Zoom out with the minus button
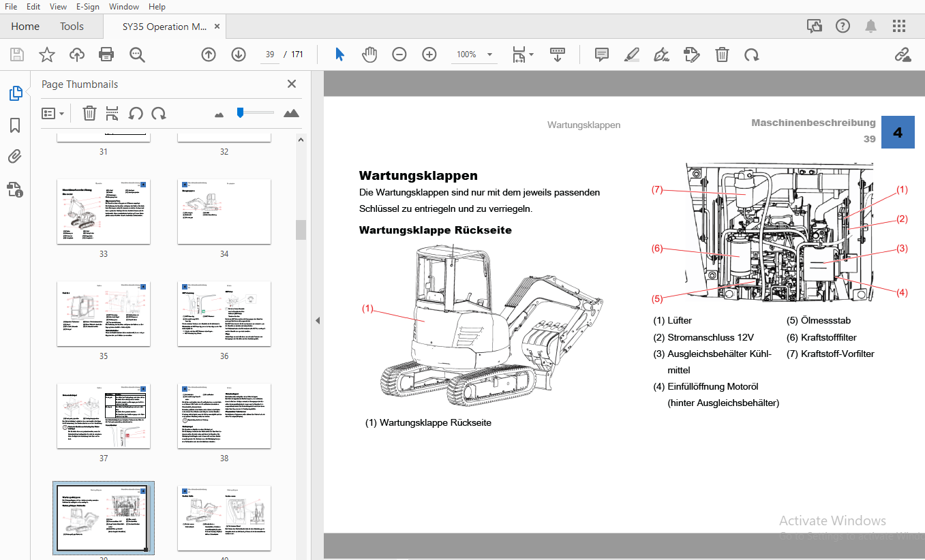Viewport: 925px width, 560px height. pos(399,55)
